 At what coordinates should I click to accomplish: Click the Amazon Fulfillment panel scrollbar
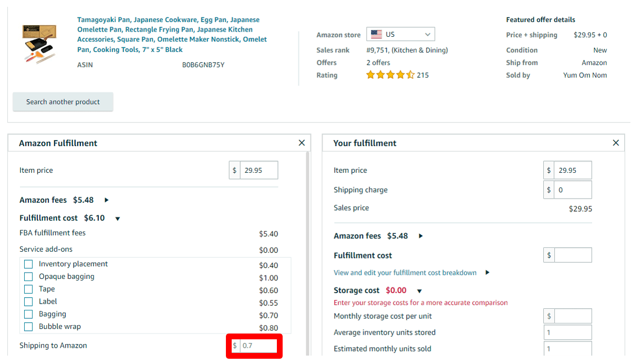tap(307, 255)
